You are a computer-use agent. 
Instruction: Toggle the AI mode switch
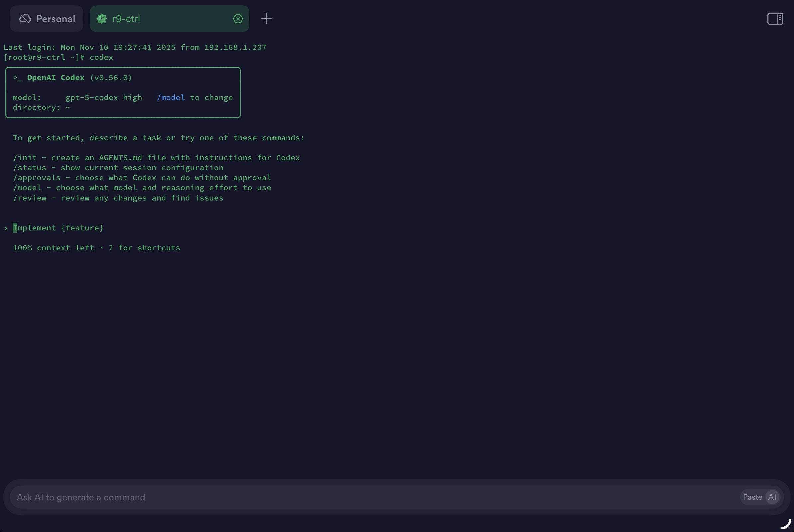tap(772, 497)
